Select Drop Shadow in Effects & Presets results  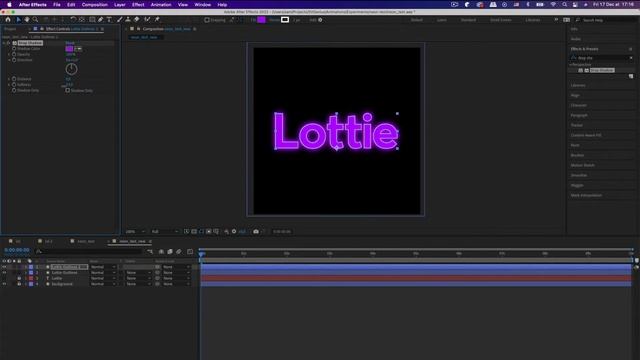click(x=602, y=70)
